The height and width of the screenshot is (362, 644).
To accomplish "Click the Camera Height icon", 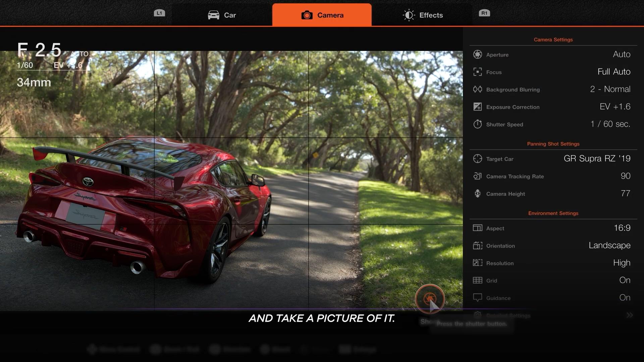I will point(477,193).
